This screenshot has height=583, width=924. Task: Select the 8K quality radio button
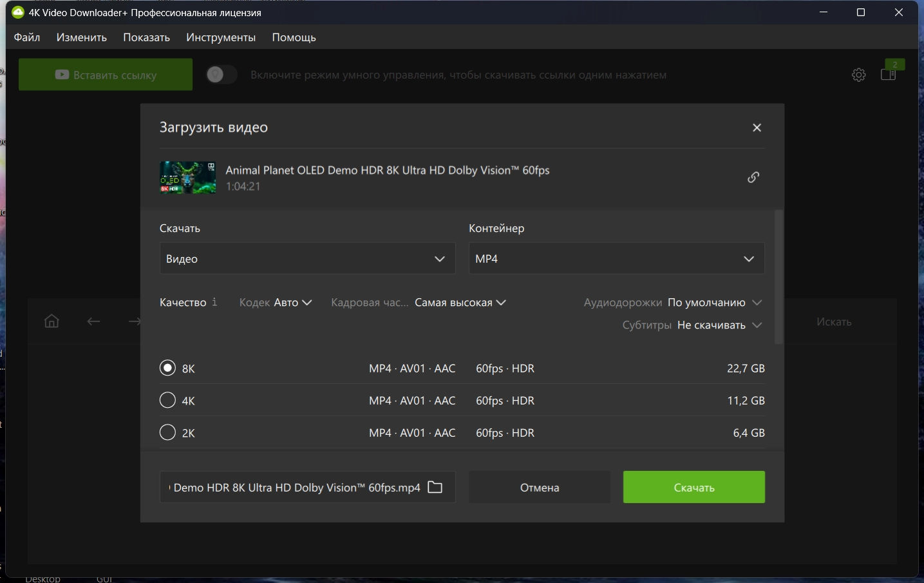tap(167, 368)
